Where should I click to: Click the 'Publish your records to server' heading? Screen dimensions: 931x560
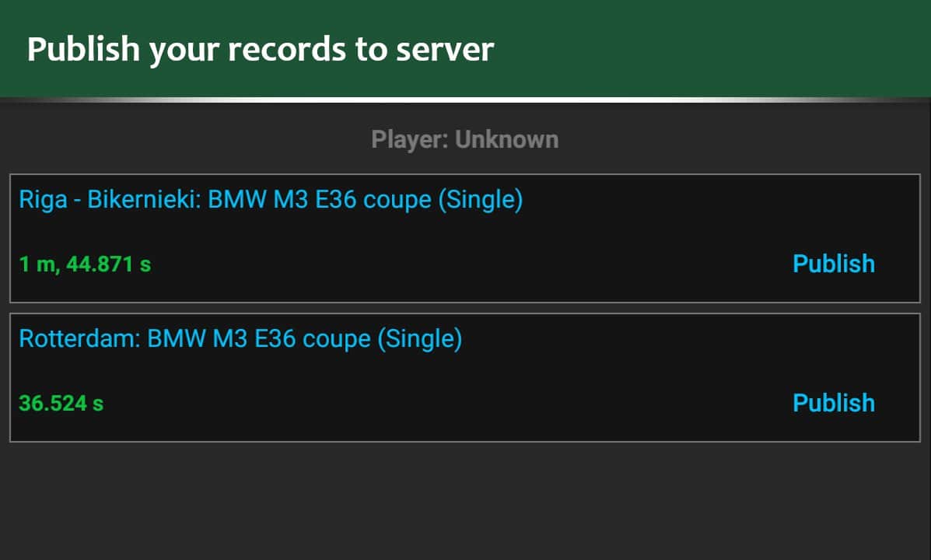261,49
